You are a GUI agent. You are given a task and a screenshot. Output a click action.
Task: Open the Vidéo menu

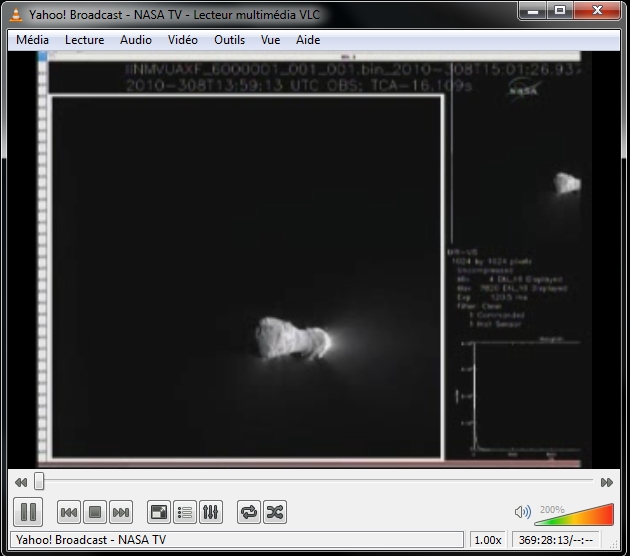point(183,40)
